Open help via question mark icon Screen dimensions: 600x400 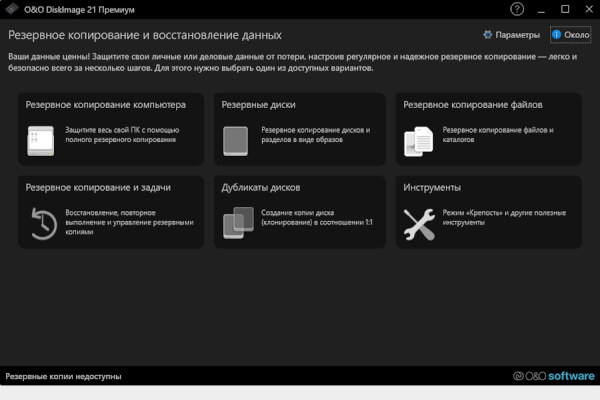click(x=517, y=9)
